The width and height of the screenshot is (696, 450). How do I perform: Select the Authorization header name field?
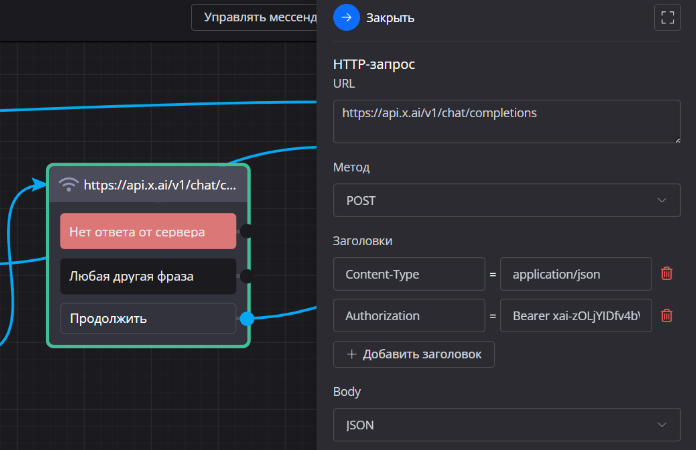[x=409, y=316]
